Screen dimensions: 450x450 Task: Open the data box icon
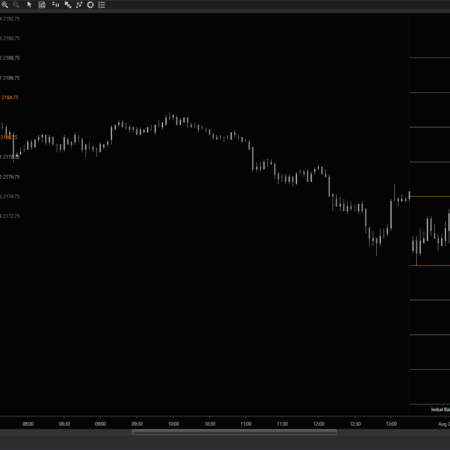(x=42, y=5)
